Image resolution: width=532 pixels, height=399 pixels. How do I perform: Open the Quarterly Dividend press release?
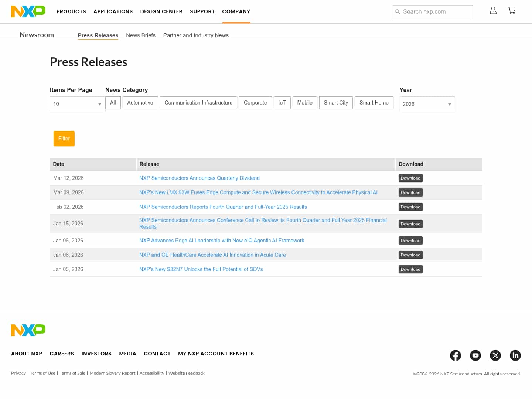(x=199, y=178)
